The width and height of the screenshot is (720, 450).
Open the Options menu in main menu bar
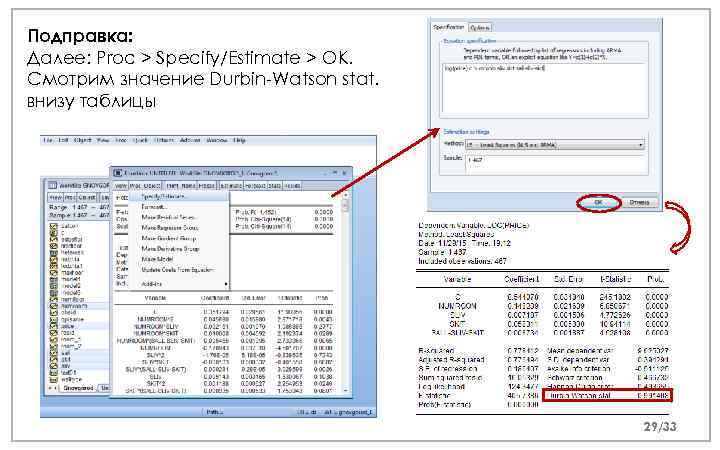pyautogui.click(x=164, y=141)
